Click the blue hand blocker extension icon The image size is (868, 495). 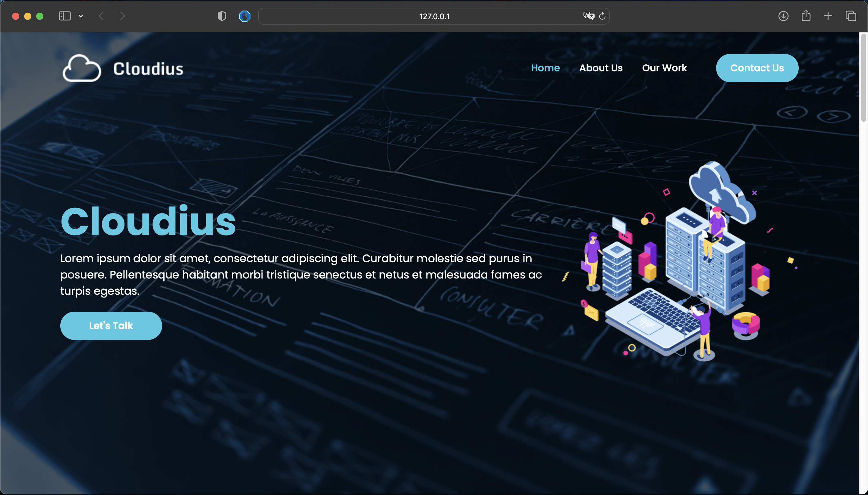click(x=245, y=16)
